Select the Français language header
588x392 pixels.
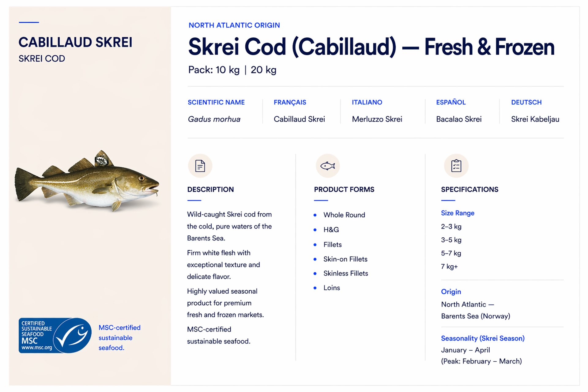[290, 102]
